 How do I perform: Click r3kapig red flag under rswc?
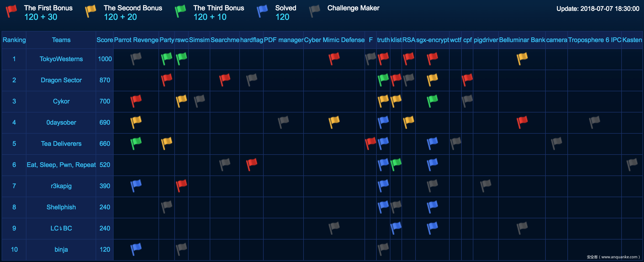(x=181, y=186)
